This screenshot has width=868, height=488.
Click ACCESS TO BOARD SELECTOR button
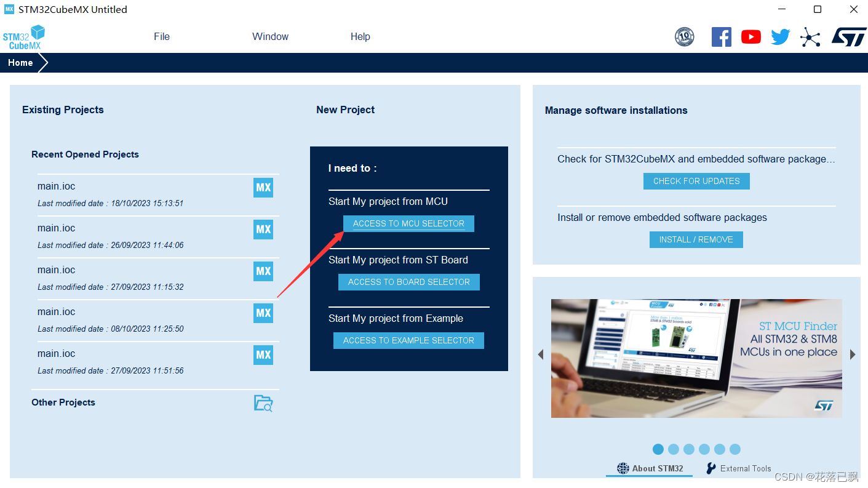[409, 282]
